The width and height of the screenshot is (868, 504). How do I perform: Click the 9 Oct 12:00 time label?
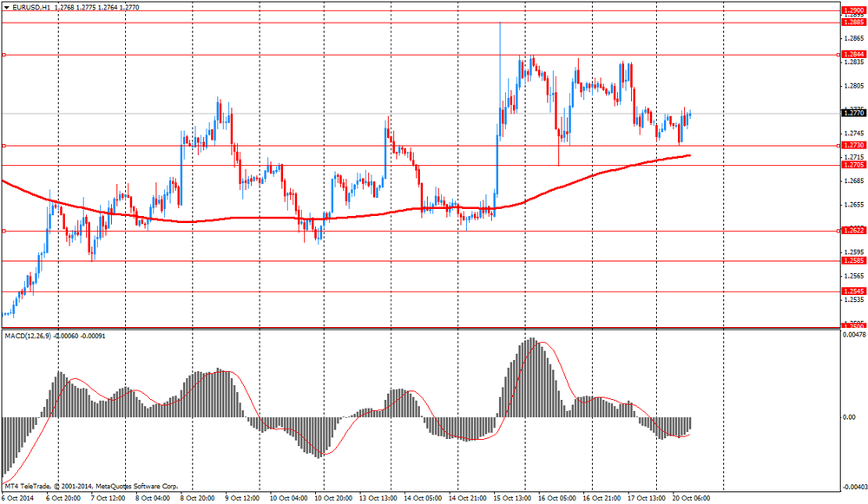[x=242, y=498]
